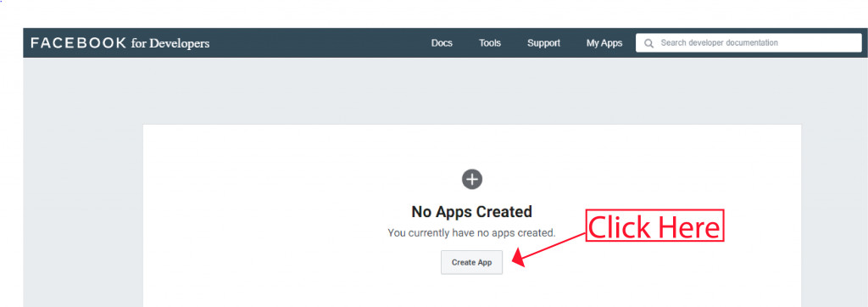Open the Support menu
This screenshot has width=868, height=307.
[x=543, y=42]
